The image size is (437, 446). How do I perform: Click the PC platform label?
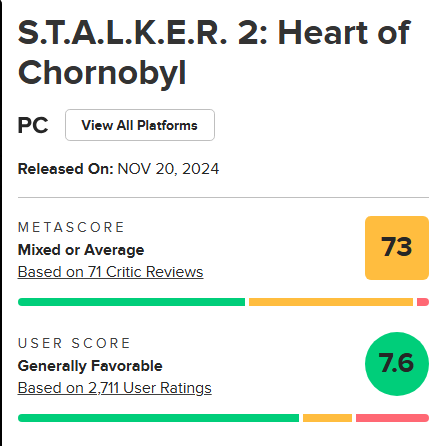(33, 125)
